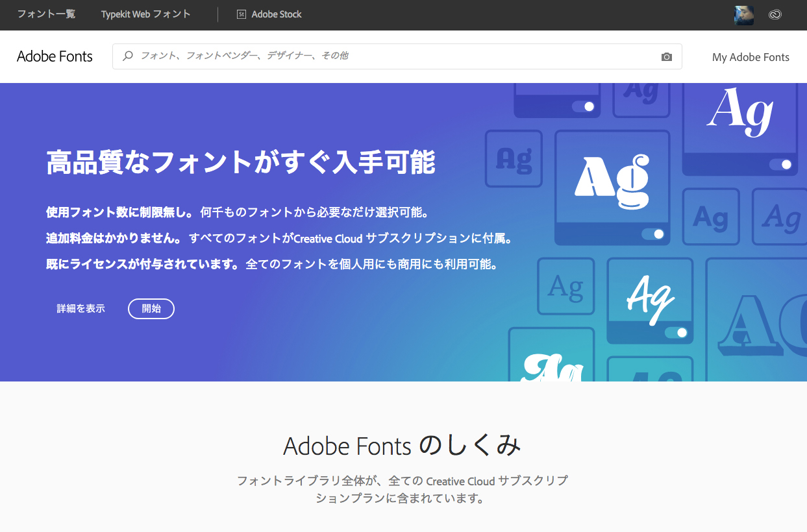This screenshot has height=532, width=807.
Task: Click the フォントライブラリ全体が paragraph
Action: [x=403, y=490]
